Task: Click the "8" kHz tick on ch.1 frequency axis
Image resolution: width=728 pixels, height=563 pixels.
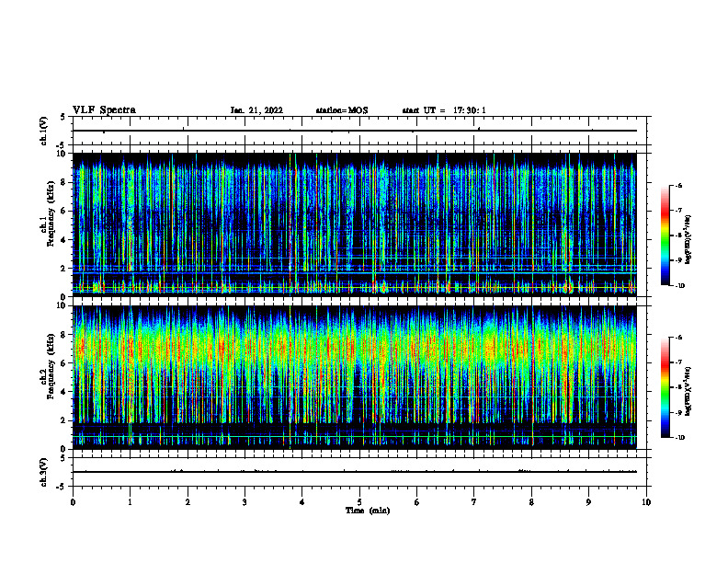Action: coord(64,182)
